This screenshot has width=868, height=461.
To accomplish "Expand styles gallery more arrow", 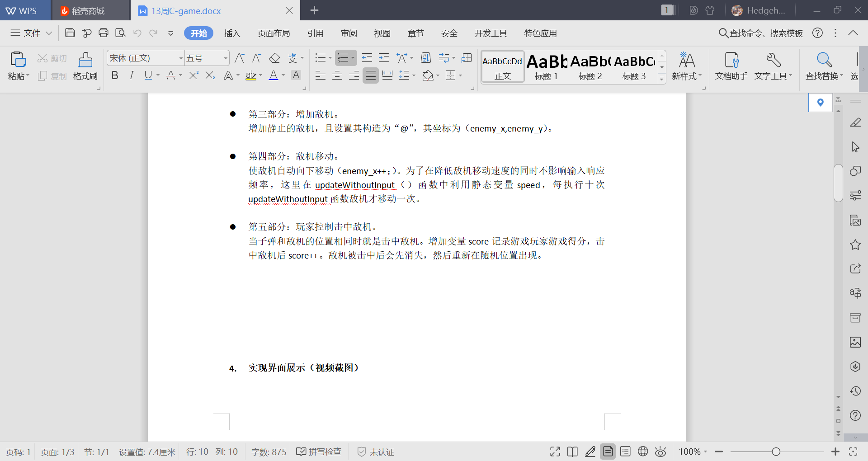I will coord(662,78).
